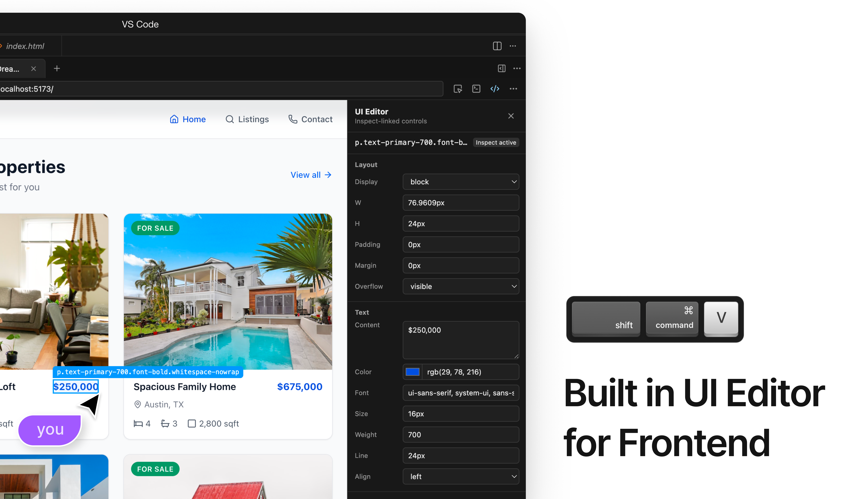Click the split editor icon in index.html tab bar
Viewport: 868px width, 499px height.
(497, 46)
